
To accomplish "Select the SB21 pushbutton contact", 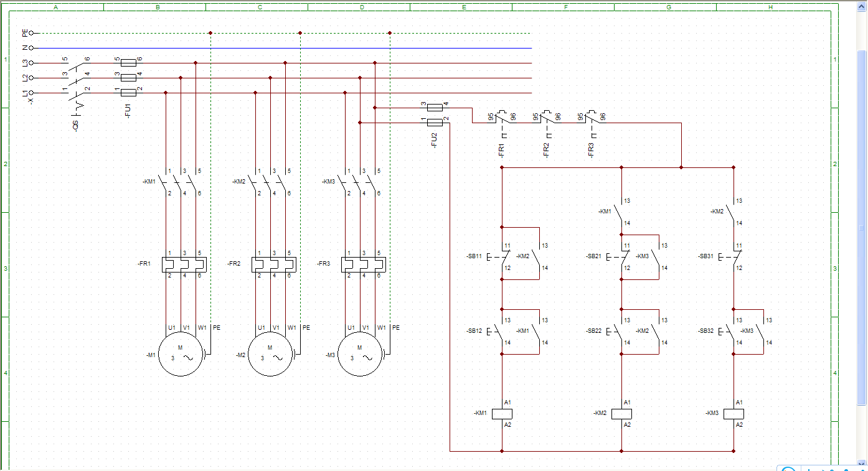I will pos(619,257).
